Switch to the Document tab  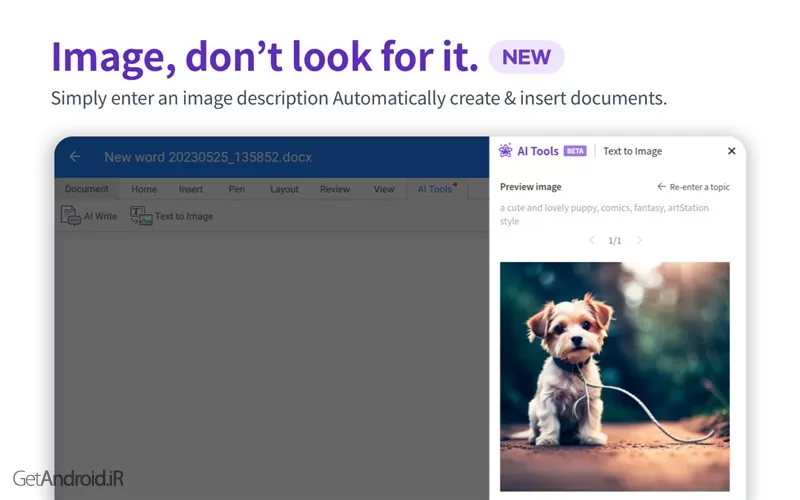(x=86, y=189)
